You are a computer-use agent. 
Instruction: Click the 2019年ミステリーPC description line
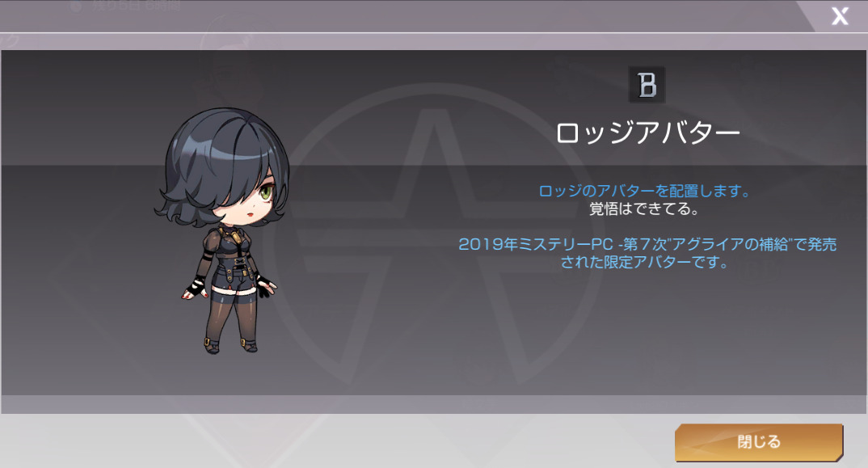point(647,244)
